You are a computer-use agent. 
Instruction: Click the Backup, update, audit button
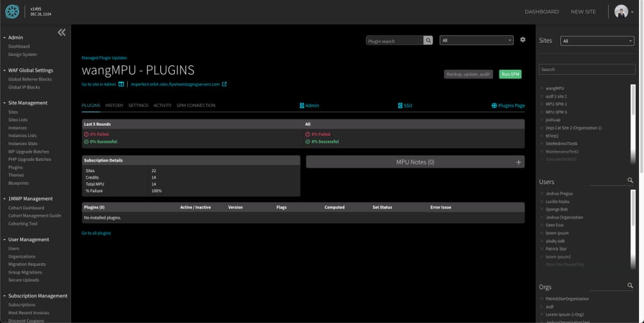point(468,74)
